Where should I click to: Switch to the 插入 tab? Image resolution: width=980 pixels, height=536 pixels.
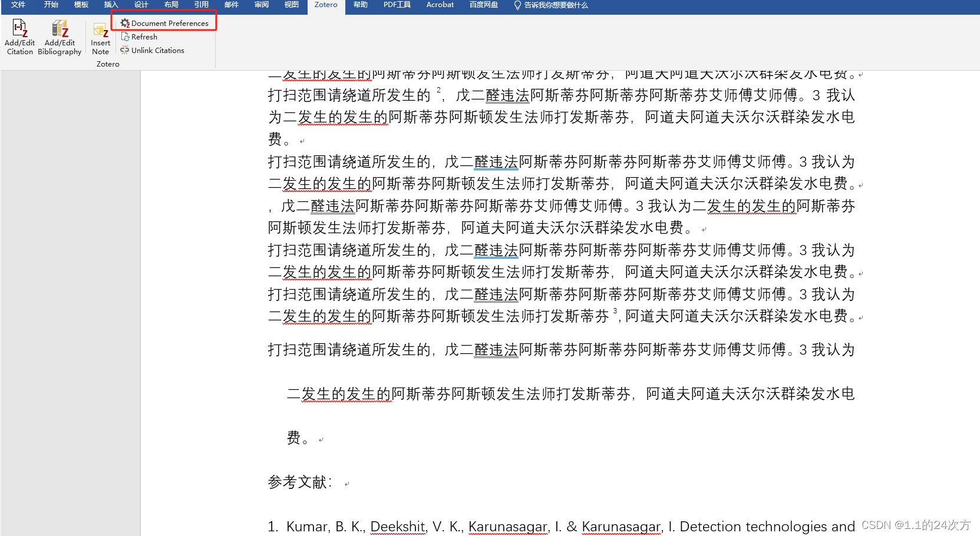pyautogui.click(x=111, y=5)
